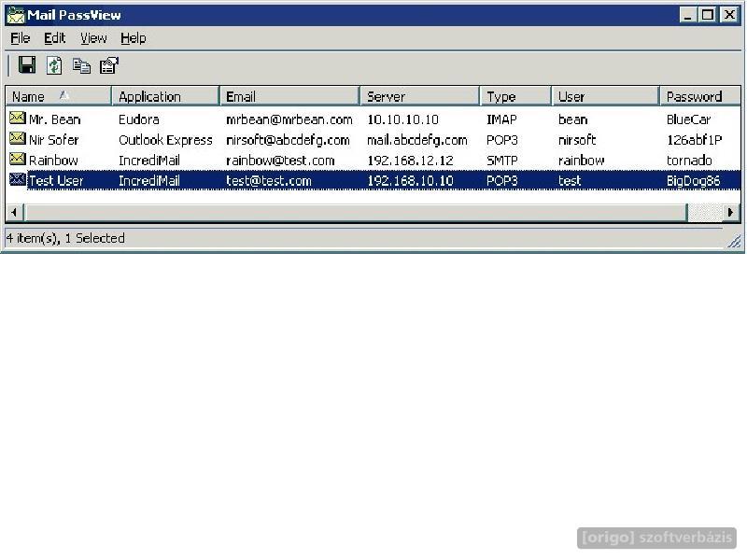Click the resize grip in status bar corner
Viewport: 747px width, 560px height.
[734, 241]
